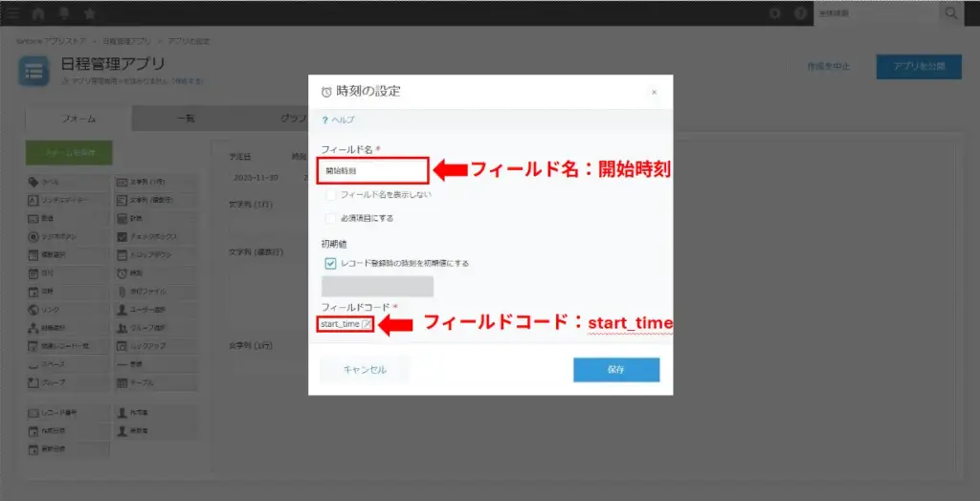Select the 複数選択 field in the palette

coord(68,255)
